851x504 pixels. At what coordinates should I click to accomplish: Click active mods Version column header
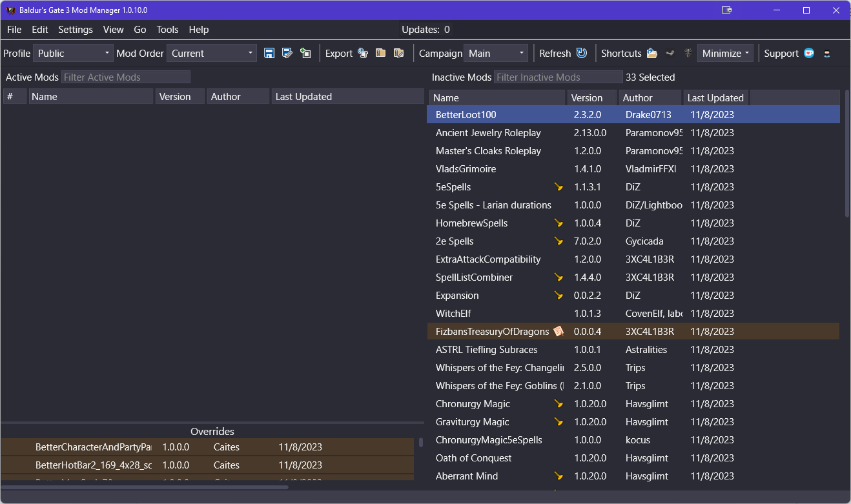pos(180,97)
